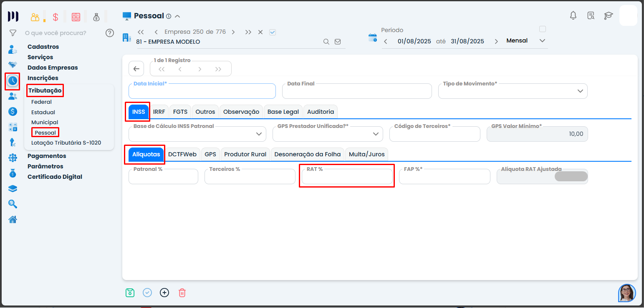Click the email envelope icon beside company

point(338,42)
